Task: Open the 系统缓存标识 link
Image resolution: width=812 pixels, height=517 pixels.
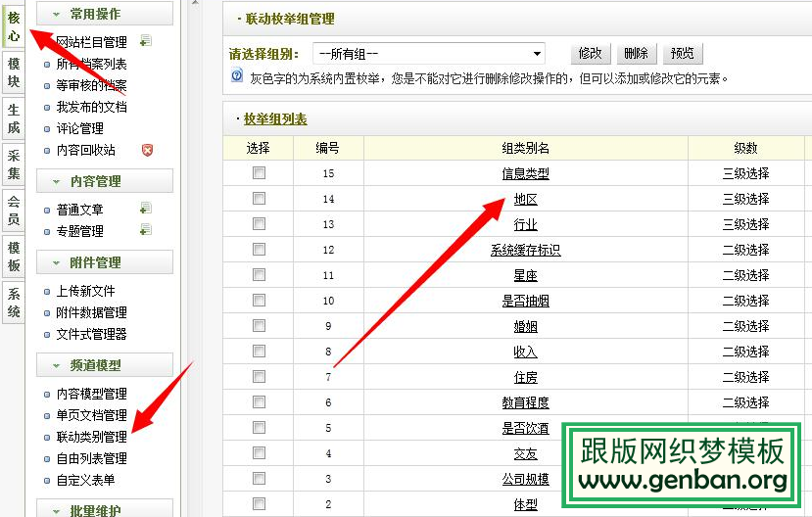Action: point(525,250)
